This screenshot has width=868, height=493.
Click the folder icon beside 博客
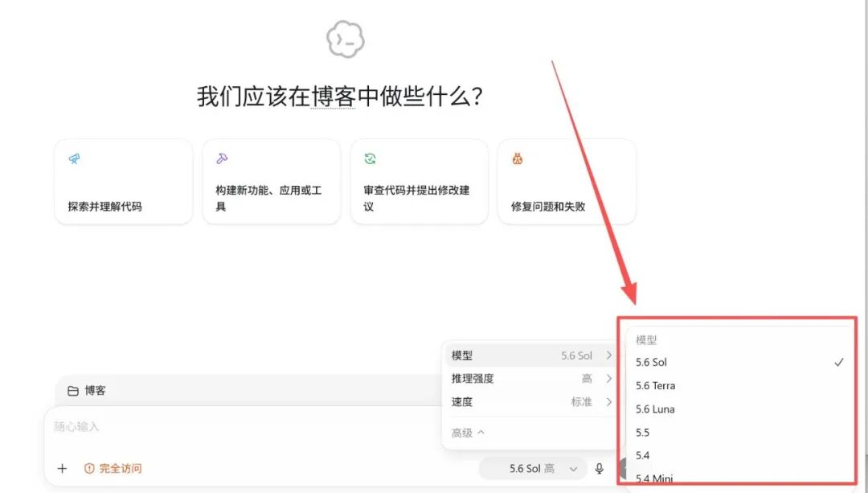coord(72,391)
